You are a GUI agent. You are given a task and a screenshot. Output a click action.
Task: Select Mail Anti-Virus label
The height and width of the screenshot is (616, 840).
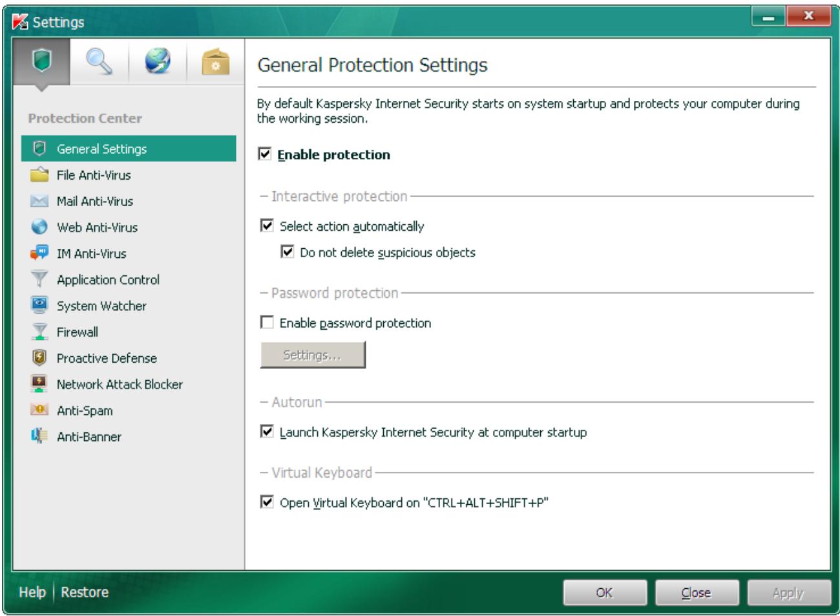point(95,201)
